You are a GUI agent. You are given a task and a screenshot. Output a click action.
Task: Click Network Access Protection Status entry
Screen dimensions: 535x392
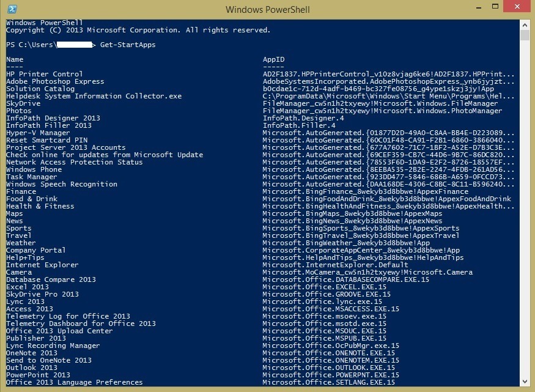point(75,162)
